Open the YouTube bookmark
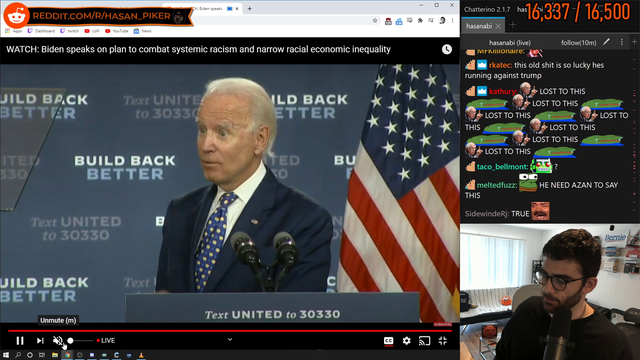 117,31
